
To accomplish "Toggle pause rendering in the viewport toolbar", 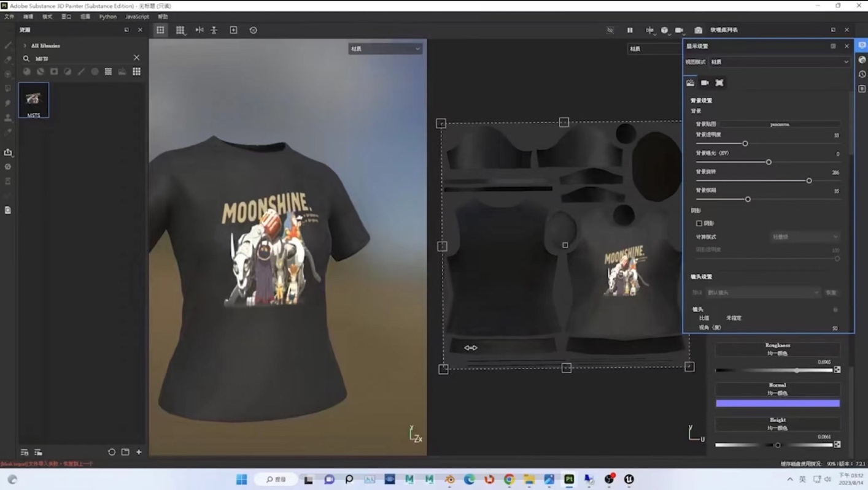I will coord(630,30).
